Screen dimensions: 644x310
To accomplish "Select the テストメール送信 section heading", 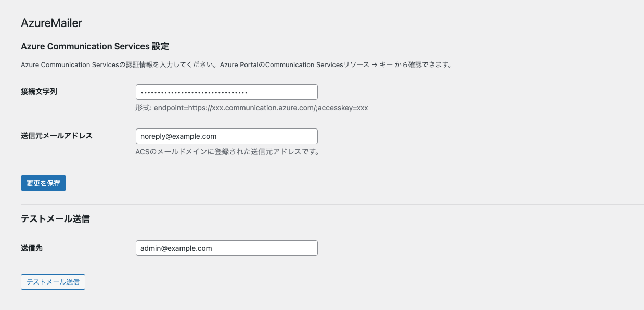I will coord(56,219).
